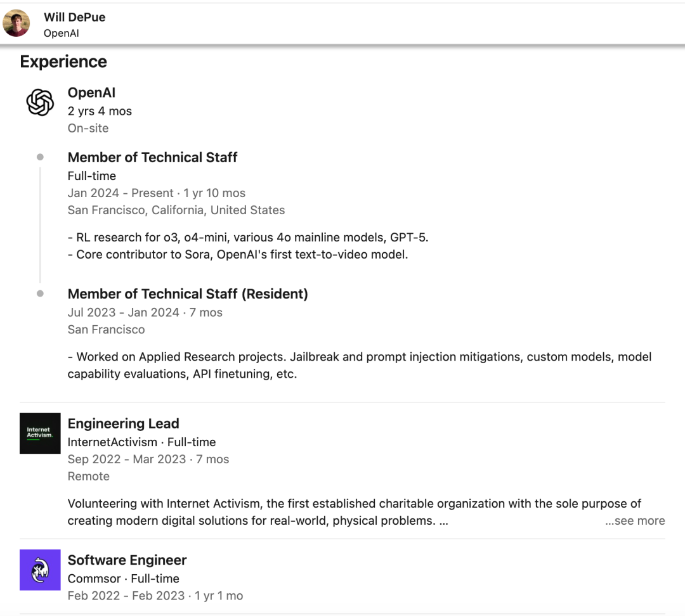Open the Commsor company logo
The width and height of the screenshot is (685, 616).
click(x=40, y=570)
